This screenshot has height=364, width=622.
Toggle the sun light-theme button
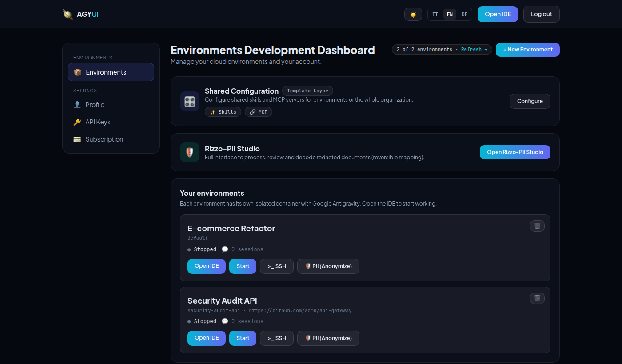(413, 14)
